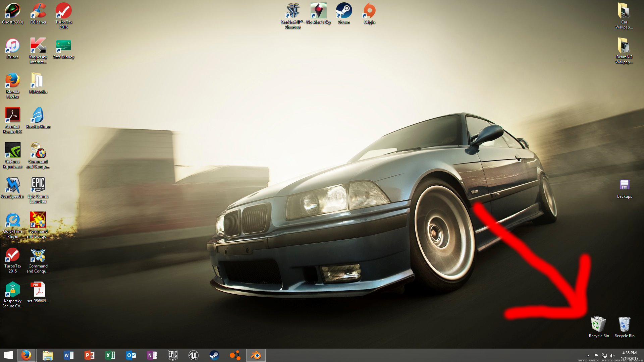Select the backups floppy disk icon

624,189
